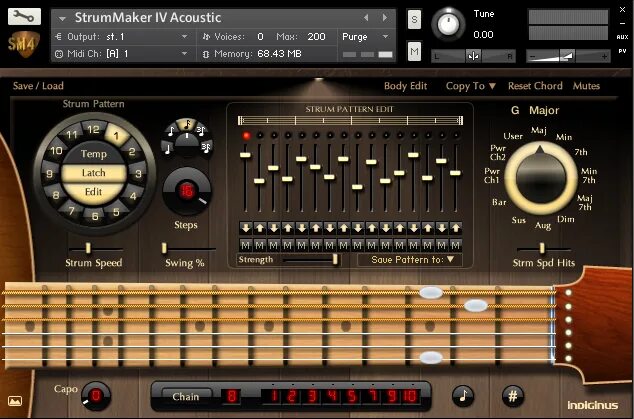Select the top center note value icon
634x419 pixels.
(187, 123)
